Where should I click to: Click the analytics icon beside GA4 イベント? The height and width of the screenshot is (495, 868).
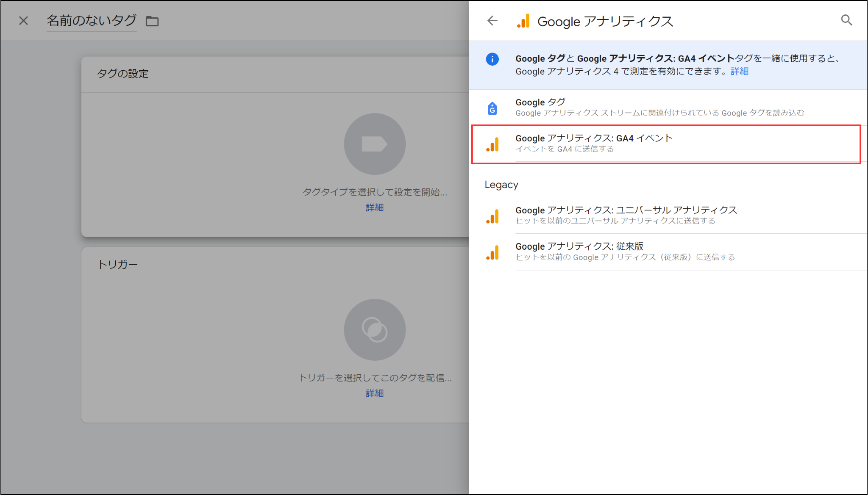point(492,144)
